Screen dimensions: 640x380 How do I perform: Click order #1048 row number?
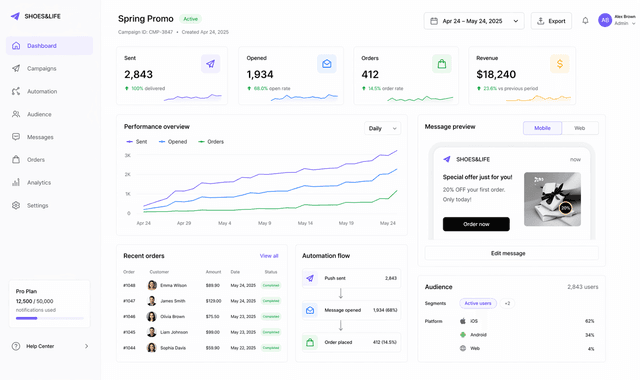(129, 285)
